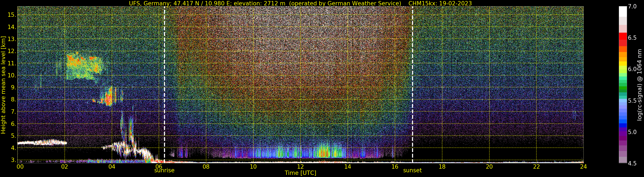Click the orange-yellow cirrus cloud near 11 km

(85, 66)
